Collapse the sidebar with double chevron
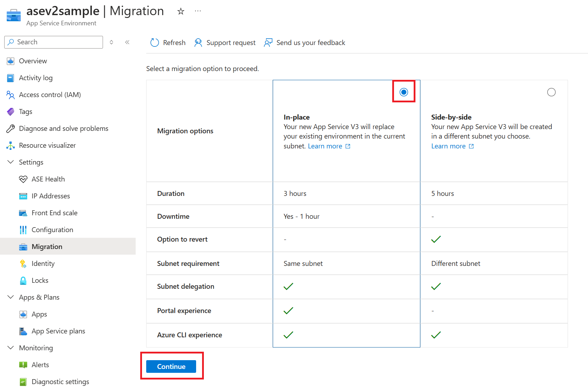588x389 pixels. [127, 42]
